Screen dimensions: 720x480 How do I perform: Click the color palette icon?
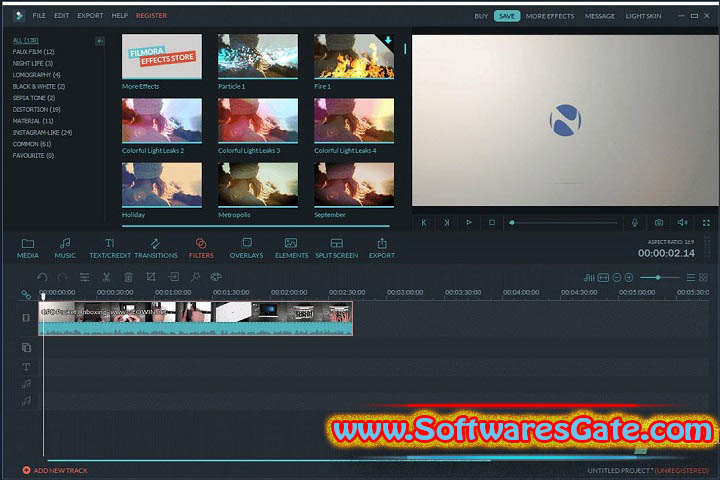click(x=216, y=277)
